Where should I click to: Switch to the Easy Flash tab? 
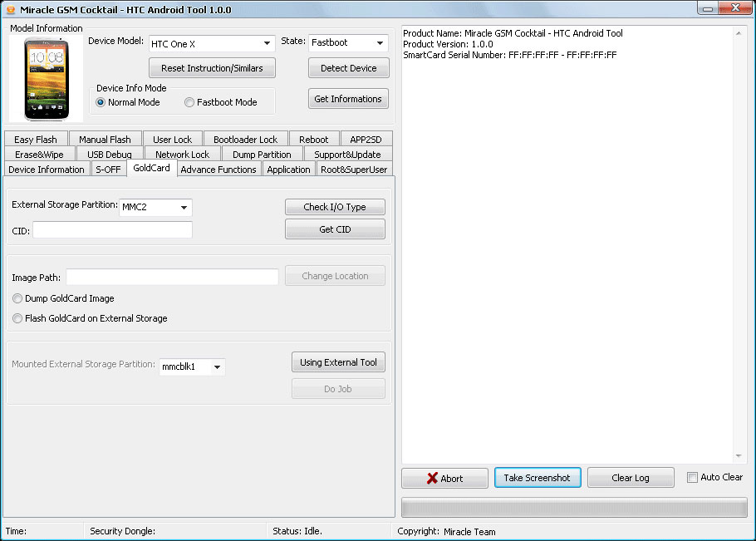pos(36,140)
